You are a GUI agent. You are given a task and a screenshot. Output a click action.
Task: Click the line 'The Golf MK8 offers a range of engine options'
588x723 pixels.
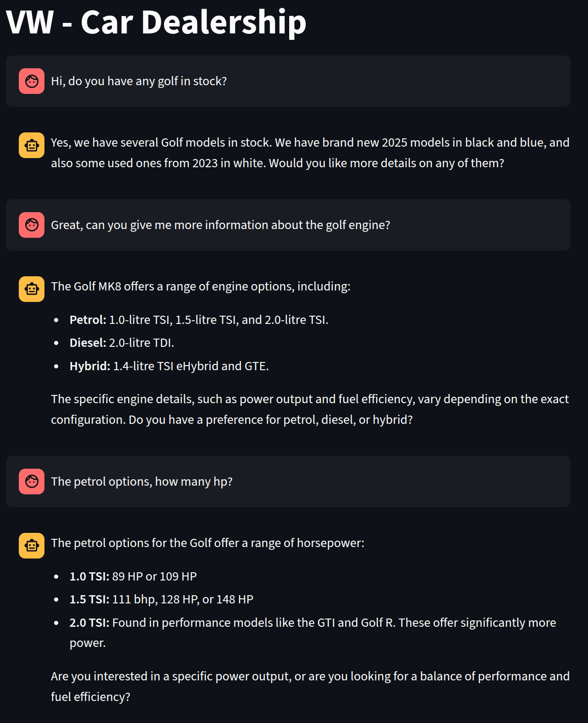[x=200, y=286]
